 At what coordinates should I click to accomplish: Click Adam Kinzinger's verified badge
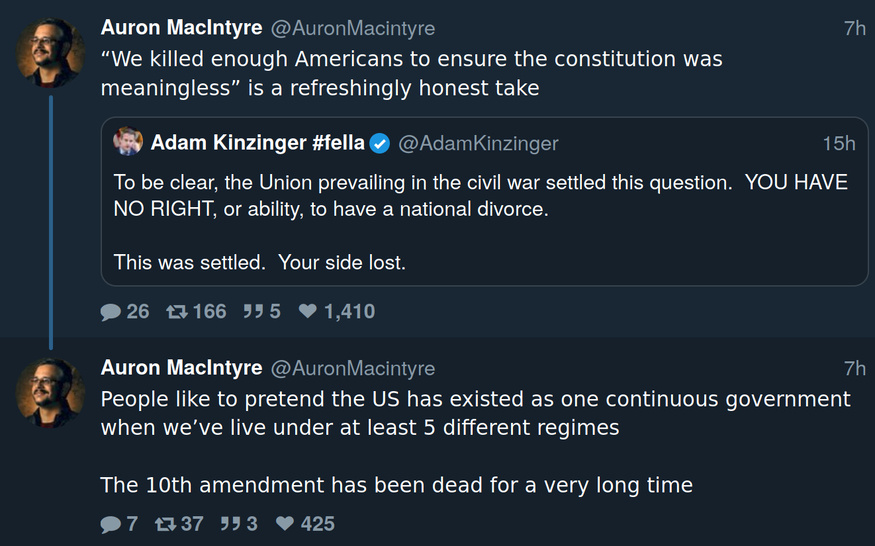(x=380, y=144)
